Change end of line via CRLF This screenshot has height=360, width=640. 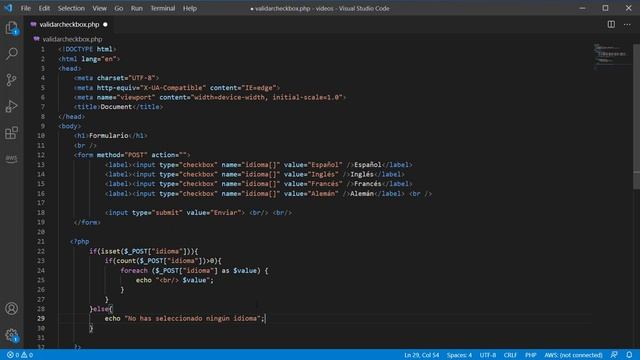510,355
